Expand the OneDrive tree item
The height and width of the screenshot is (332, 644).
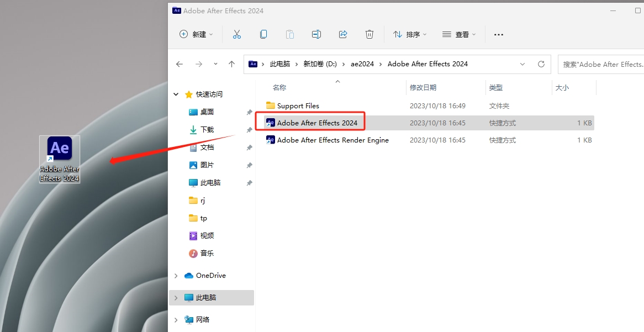coord(176,275)
